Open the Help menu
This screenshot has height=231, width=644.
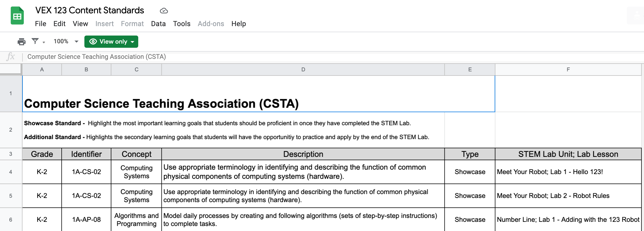click(238, 24)
